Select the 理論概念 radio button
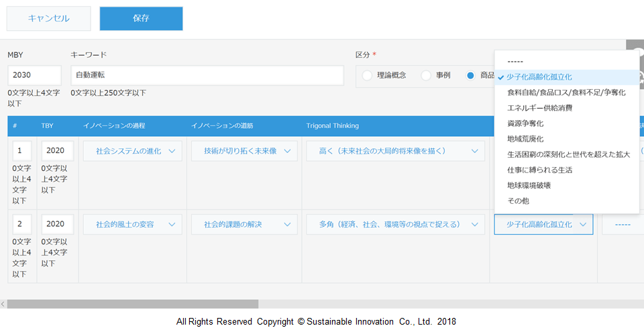This screenshot has height=332, width=644. tap(367, 75)
